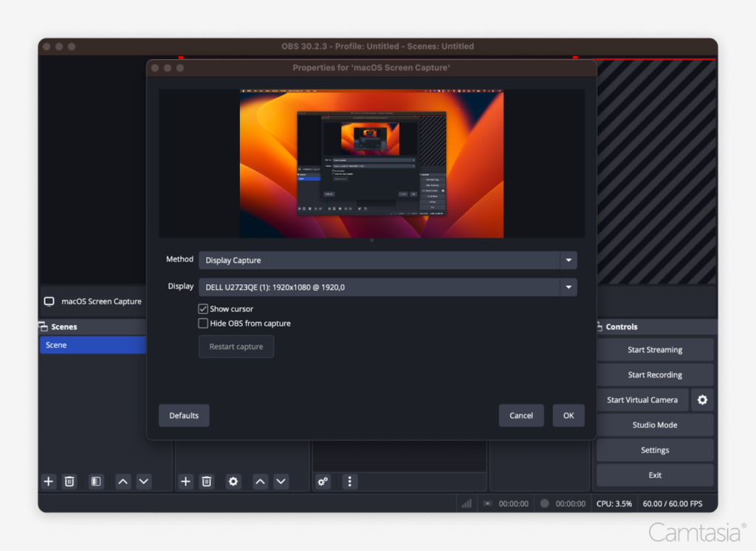Viewport: 756px width, 551px height.
Task: Select the DELL U2723QE display field
Action: (x=388, y=287)
